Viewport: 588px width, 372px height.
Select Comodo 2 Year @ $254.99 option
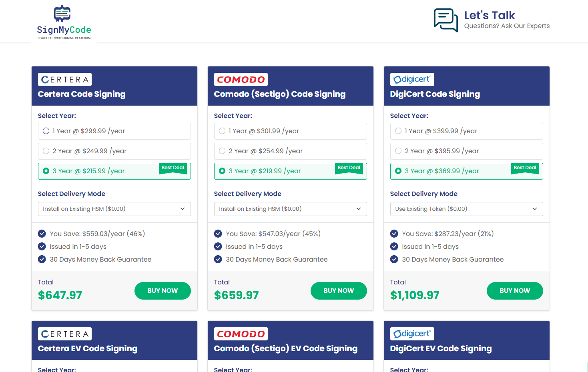coord(222,151)
